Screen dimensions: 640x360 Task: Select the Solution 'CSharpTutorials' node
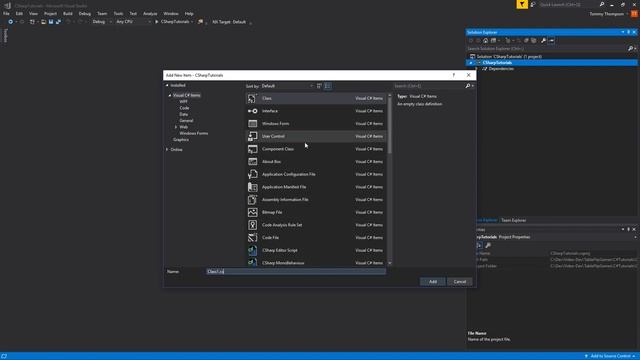pos(509,56)
